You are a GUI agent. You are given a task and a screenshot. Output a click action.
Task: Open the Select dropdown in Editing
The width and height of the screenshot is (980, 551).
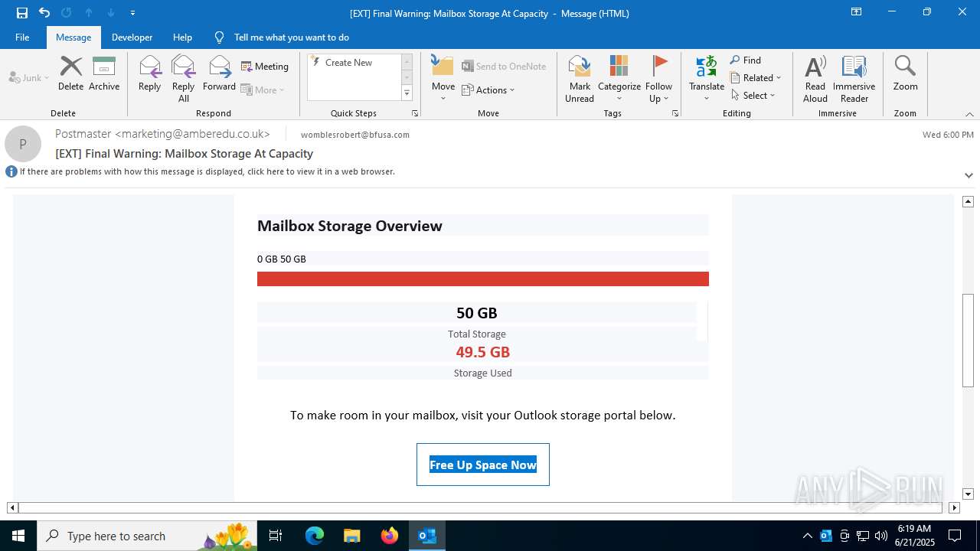point(753,96)
